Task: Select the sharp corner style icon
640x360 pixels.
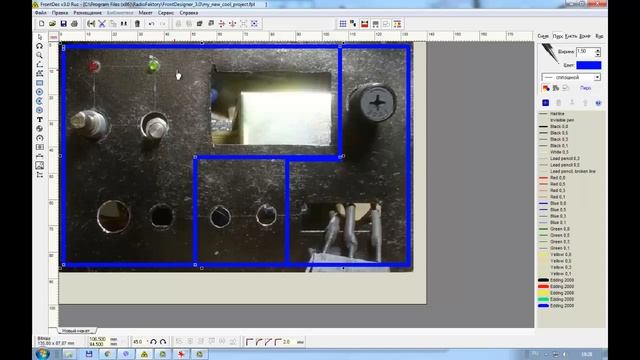Action: 249,342
